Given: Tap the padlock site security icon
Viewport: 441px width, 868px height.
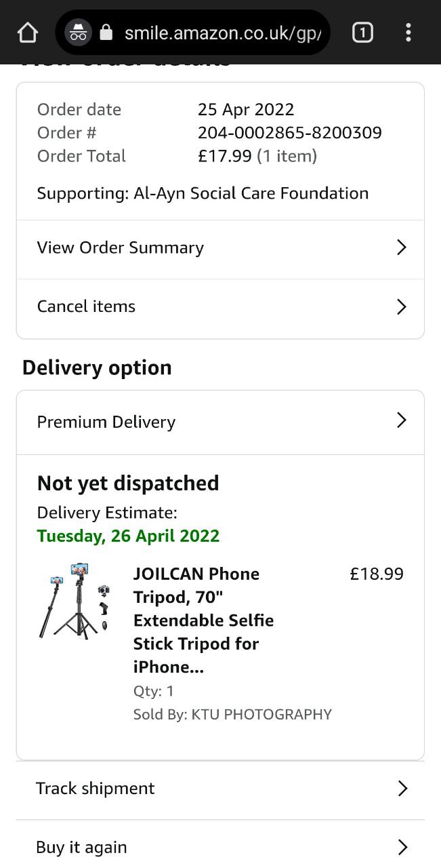Looking at the screenshot, I should coord(106,33).
